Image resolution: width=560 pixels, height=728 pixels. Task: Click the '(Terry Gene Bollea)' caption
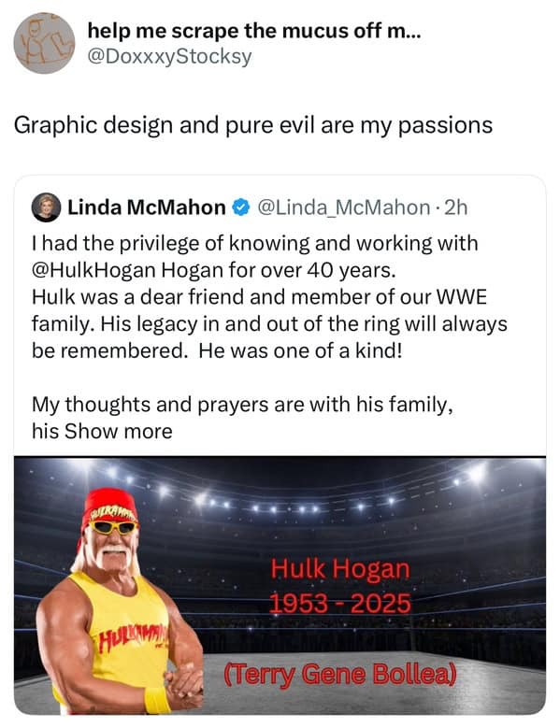point(340,675)
